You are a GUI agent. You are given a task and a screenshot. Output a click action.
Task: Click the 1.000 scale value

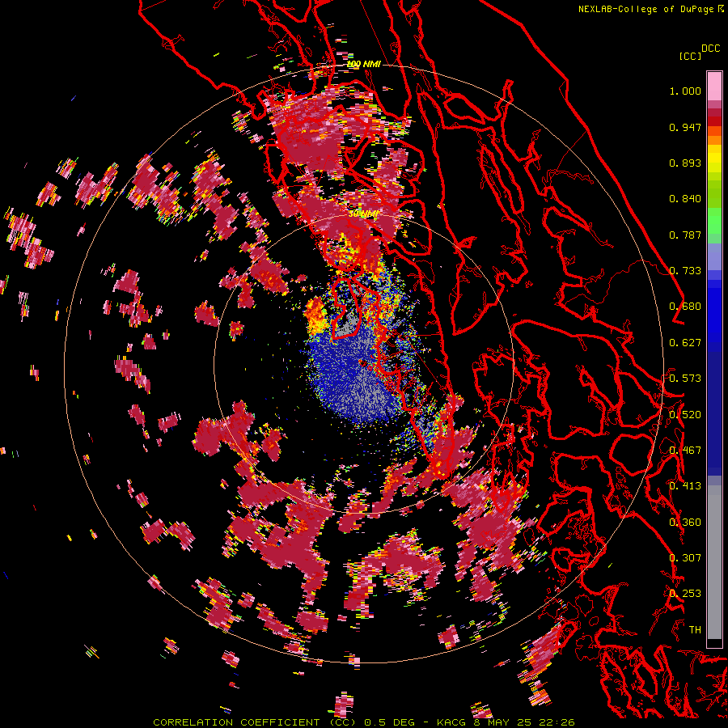click(x=685, y=91)
